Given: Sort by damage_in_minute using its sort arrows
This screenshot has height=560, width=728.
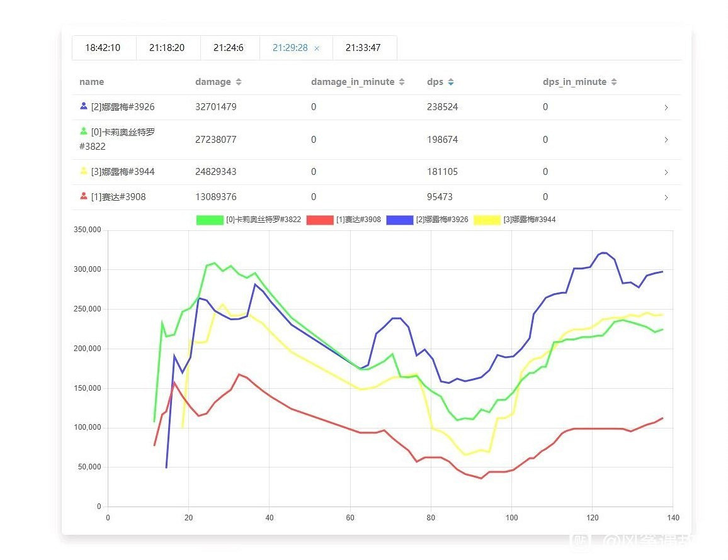Looking at the screenshot, I should [x=402, y=82].
